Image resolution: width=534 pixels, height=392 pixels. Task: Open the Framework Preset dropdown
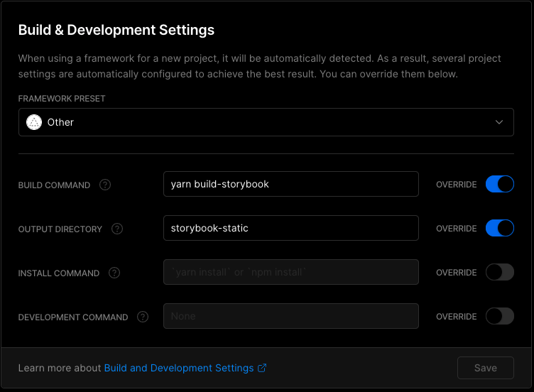[x=266, y=122]
